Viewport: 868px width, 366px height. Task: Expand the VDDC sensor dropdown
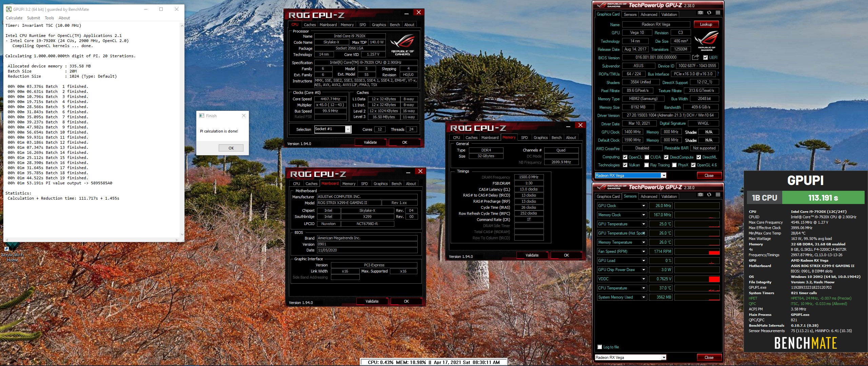tap(644, 279)
